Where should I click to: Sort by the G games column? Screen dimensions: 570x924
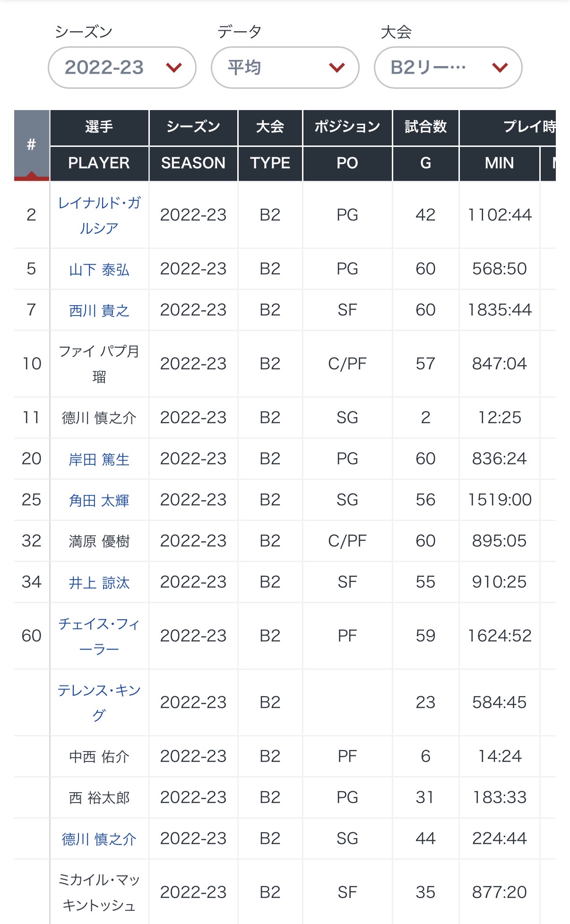[425, 163]
